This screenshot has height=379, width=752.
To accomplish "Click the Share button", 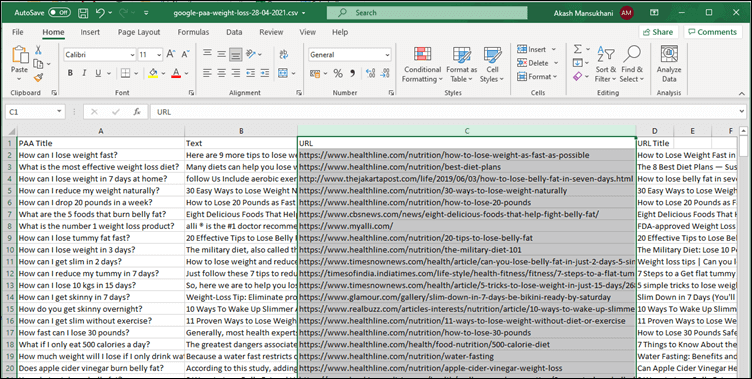I will (x=658, y=32).
